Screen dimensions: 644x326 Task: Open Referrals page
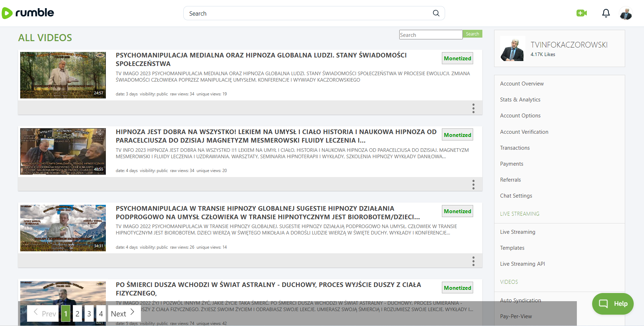pos(510,180)
